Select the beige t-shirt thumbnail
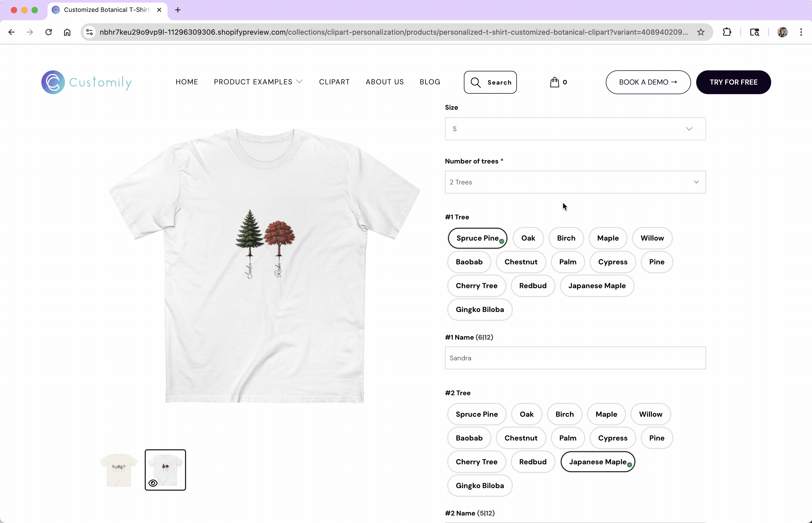This screenshot has width=812, height=523. (x=118, y=470)
